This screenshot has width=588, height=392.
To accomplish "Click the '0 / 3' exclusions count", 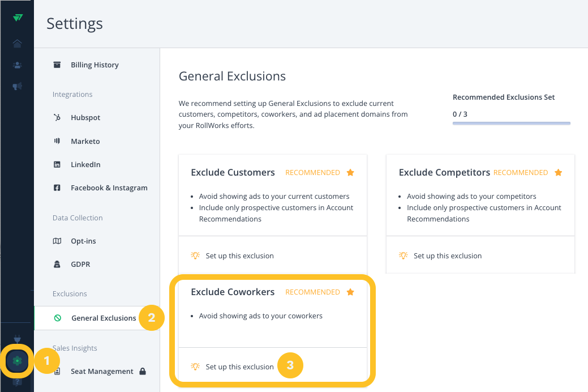I will coord(460,114).
